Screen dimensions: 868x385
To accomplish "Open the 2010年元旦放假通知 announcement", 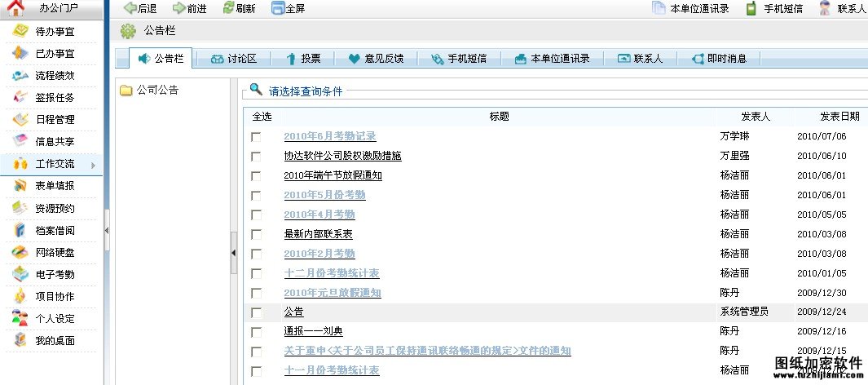I will (x=333, y=293).
